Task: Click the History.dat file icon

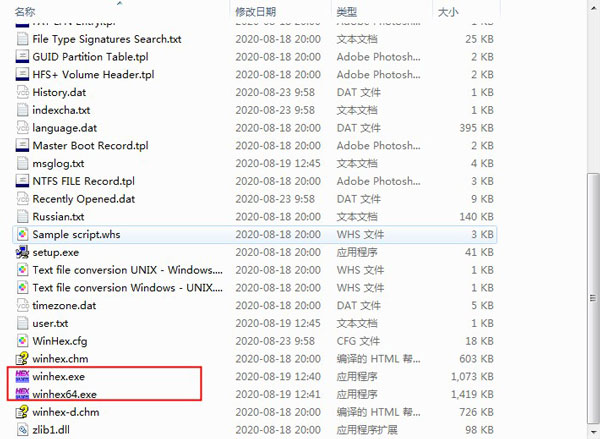Action: 23,92
